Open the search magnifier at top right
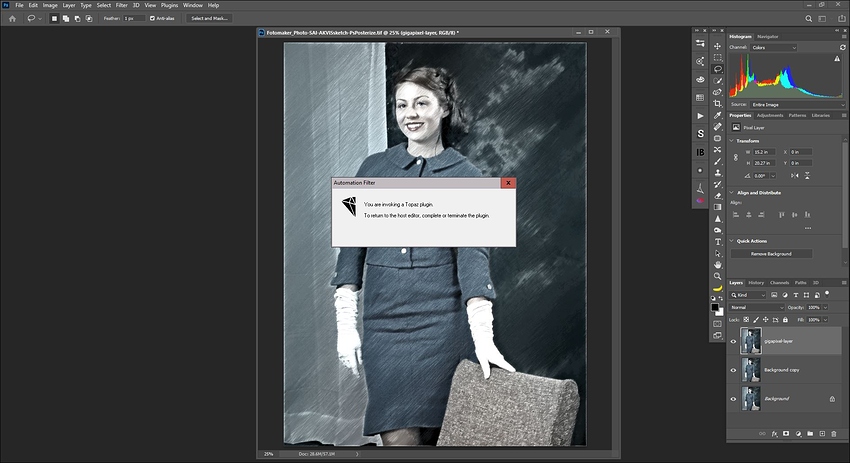The height and width of the screenshot is (463, 850). tap(808, 18)
